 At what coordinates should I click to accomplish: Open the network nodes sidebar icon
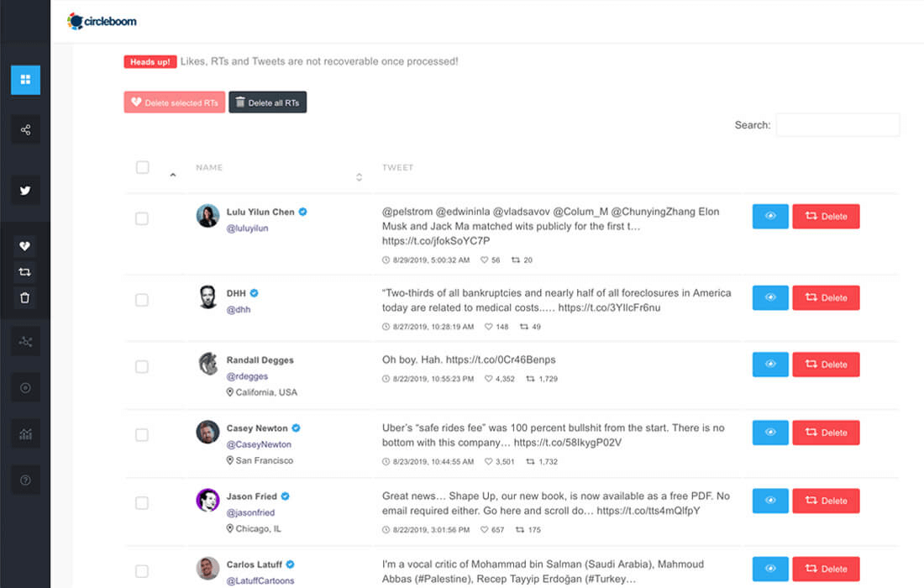[25, 342]
